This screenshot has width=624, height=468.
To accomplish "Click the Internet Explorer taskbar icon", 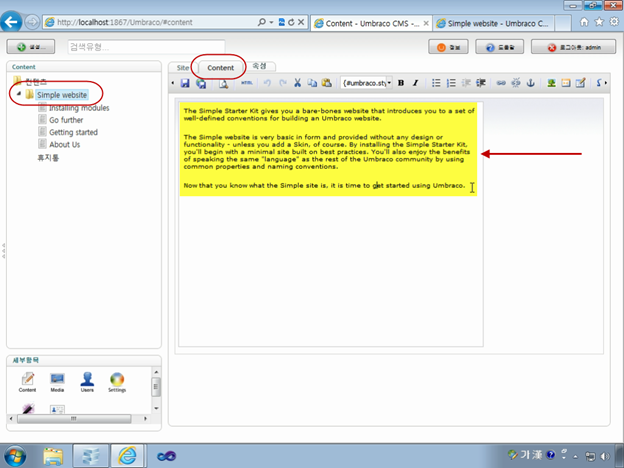I will tap(127, 456).
